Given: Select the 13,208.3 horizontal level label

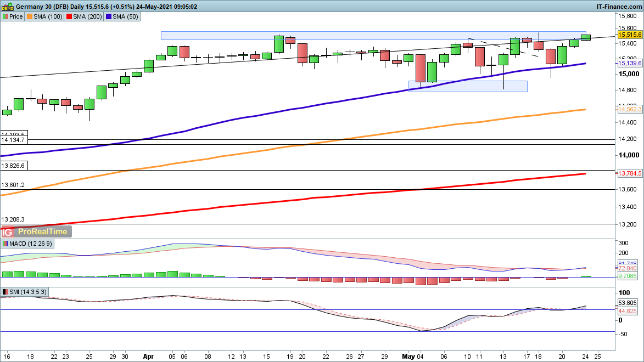Looking at the screenshot, I should click(x=13, y=219).
